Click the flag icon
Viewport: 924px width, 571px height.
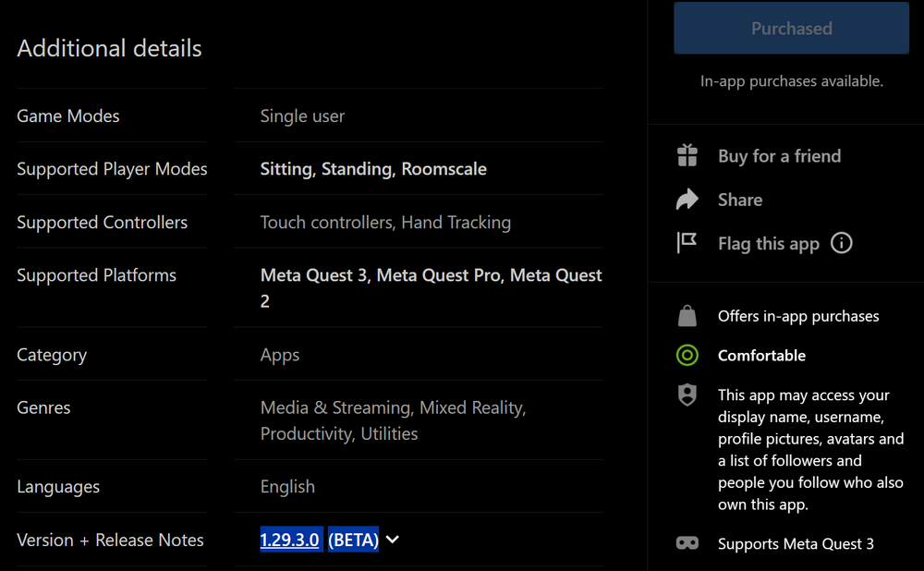(x=687, y=243)
